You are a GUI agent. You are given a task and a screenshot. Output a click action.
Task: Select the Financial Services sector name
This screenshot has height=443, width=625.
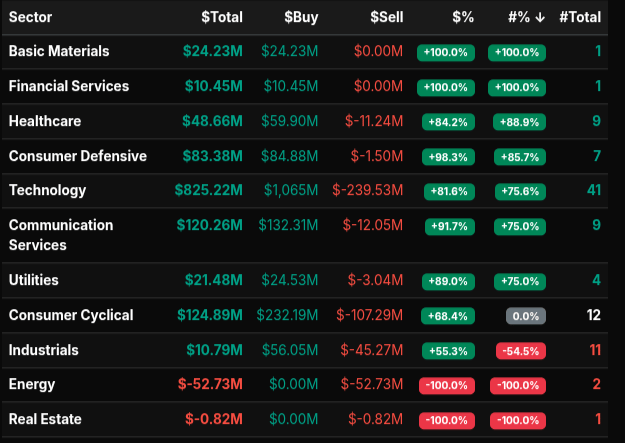(x=69, y=86)
